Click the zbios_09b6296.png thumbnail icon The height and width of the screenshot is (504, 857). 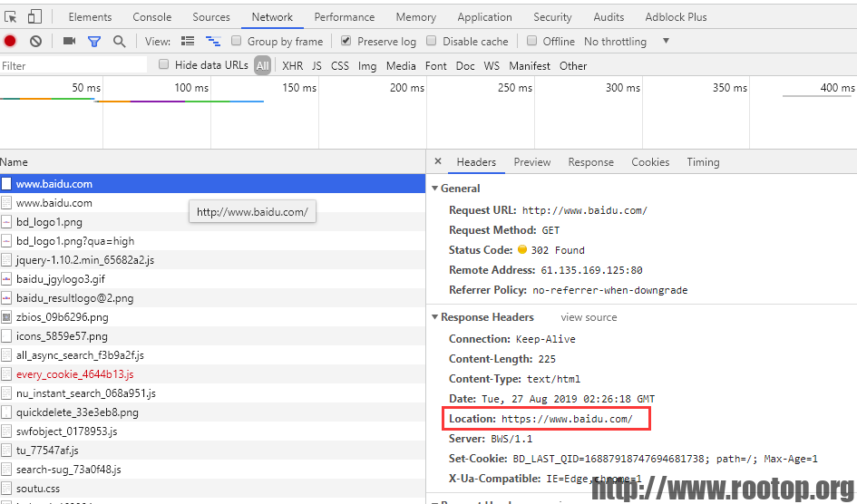coord(6,317)
